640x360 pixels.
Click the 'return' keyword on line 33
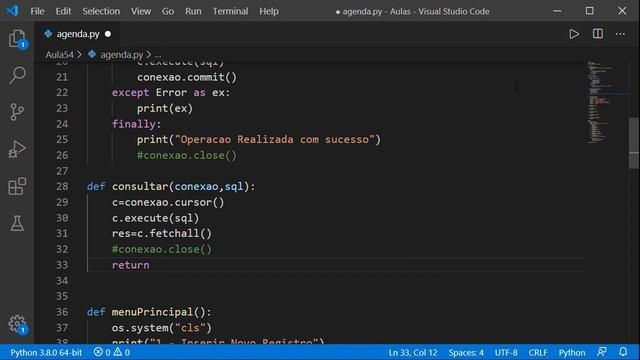pyautogui.click(x=131, y=265)
